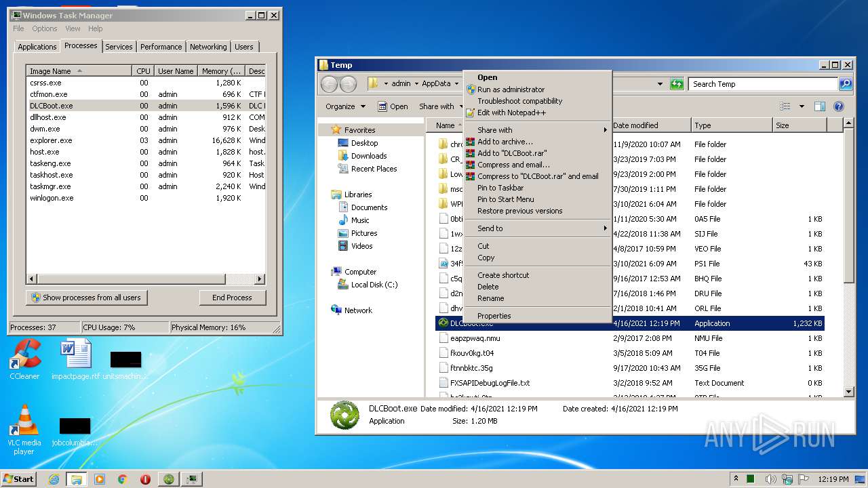The height and width of the screenshot is (488, 868).
Task: Open Pictures library
Action: pos(364,233)
